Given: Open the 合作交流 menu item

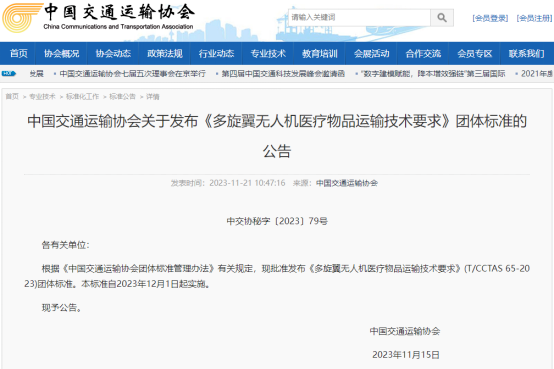Looking at the screenshot, I should pyautogui.click(x=423, y=53).
